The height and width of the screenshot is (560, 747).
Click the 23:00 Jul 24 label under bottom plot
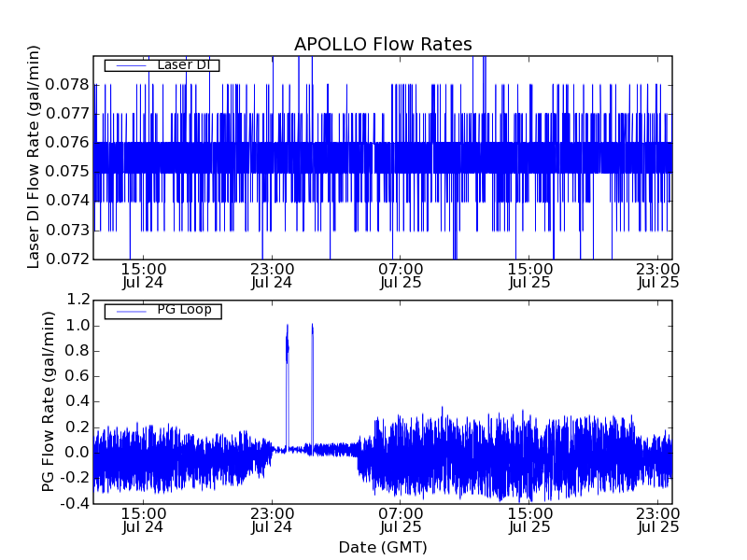(271, 520)
